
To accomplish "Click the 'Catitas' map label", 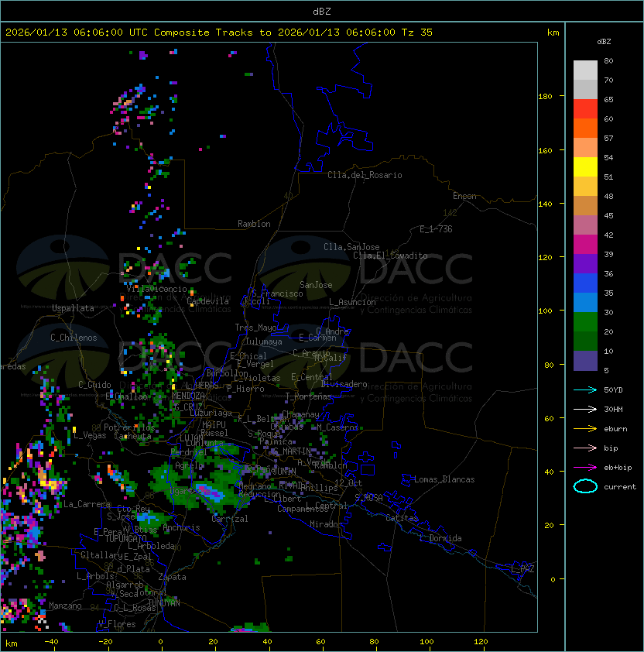I will pos(402,518).
